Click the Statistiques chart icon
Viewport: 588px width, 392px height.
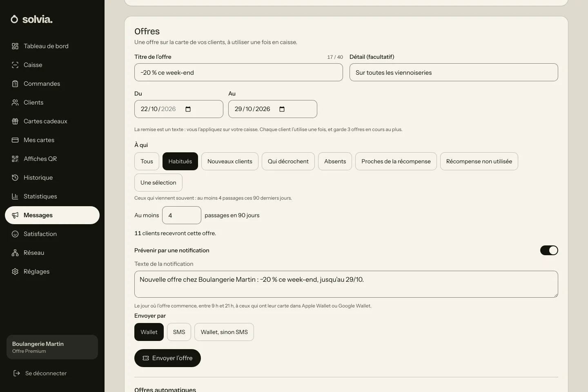(x=15, y=196)
